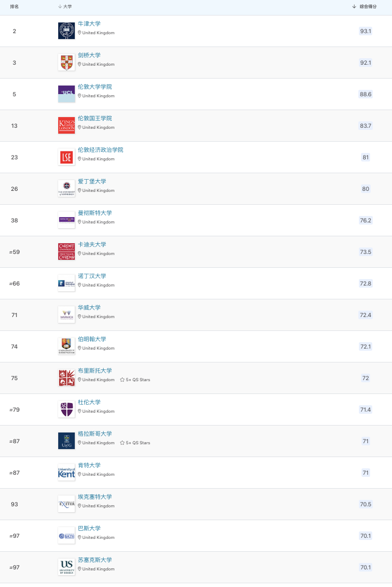Click the 排名 column header
Screen dimensions: 392x587
[14, 6]
